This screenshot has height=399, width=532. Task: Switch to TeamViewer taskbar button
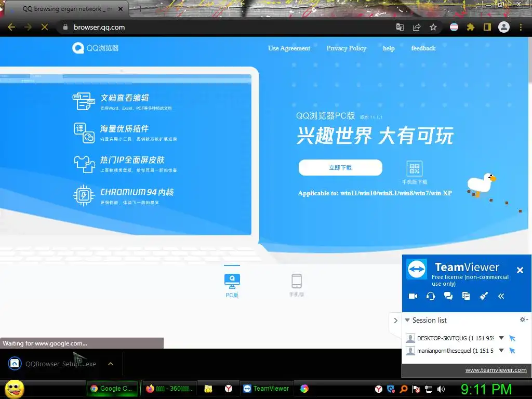tap(267, 389)
